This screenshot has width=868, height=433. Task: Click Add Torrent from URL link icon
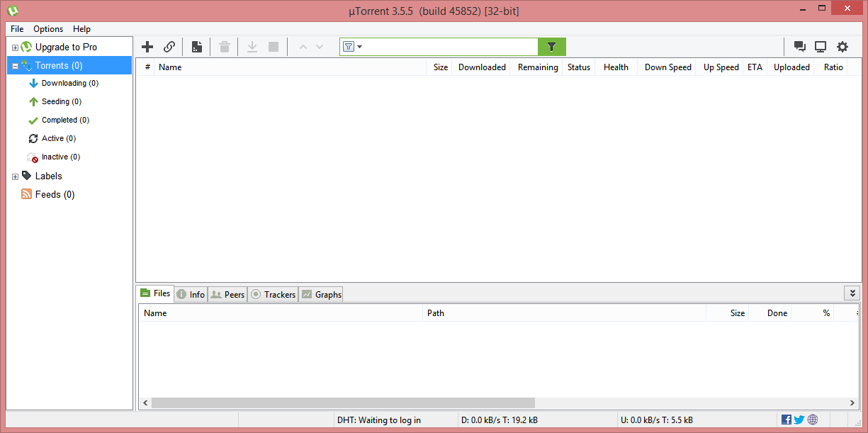[169, 47]
